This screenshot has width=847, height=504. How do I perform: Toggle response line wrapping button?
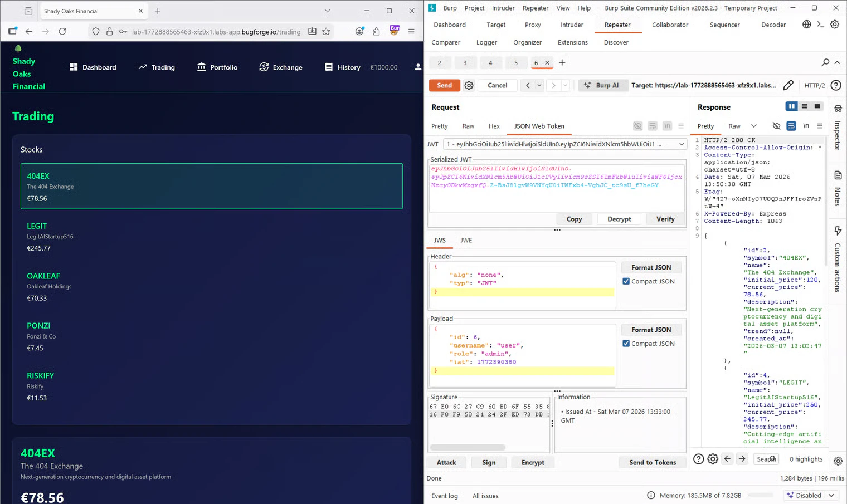coord(791,126)
